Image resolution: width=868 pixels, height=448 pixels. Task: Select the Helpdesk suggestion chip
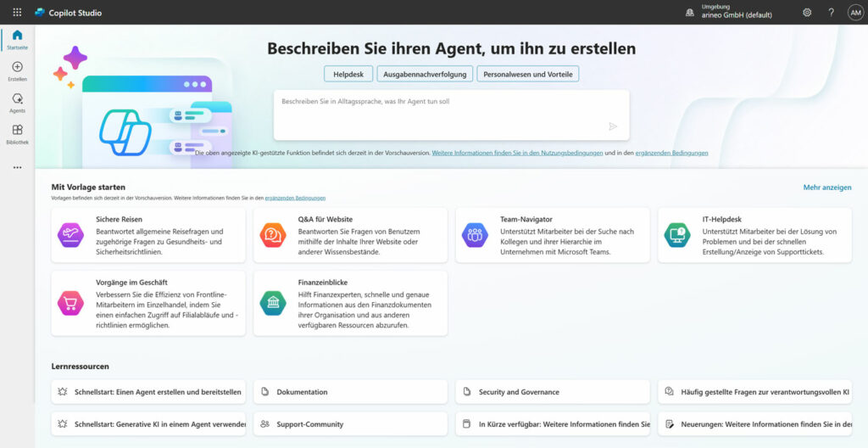(x=348, y=74)
